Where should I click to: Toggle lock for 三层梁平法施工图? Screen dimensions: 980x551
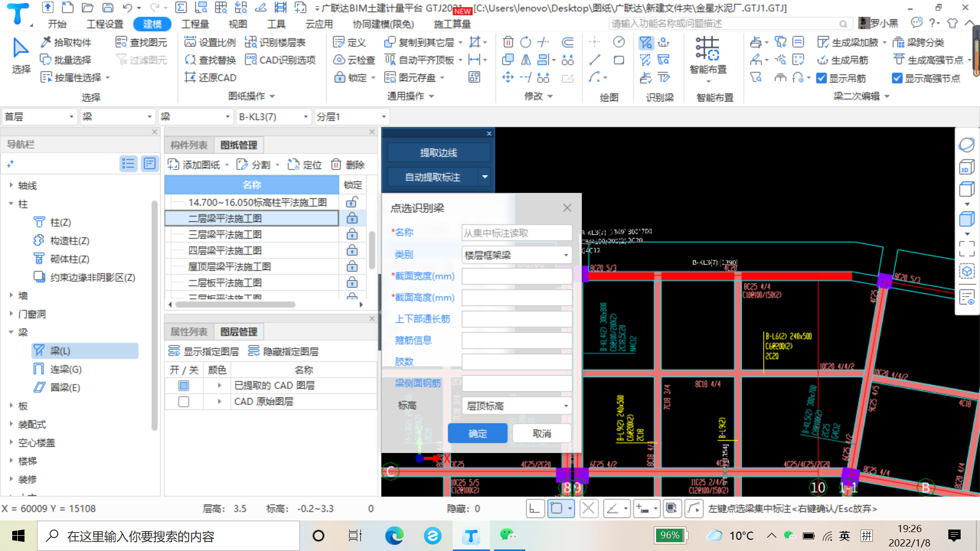(x=352, y=234)
